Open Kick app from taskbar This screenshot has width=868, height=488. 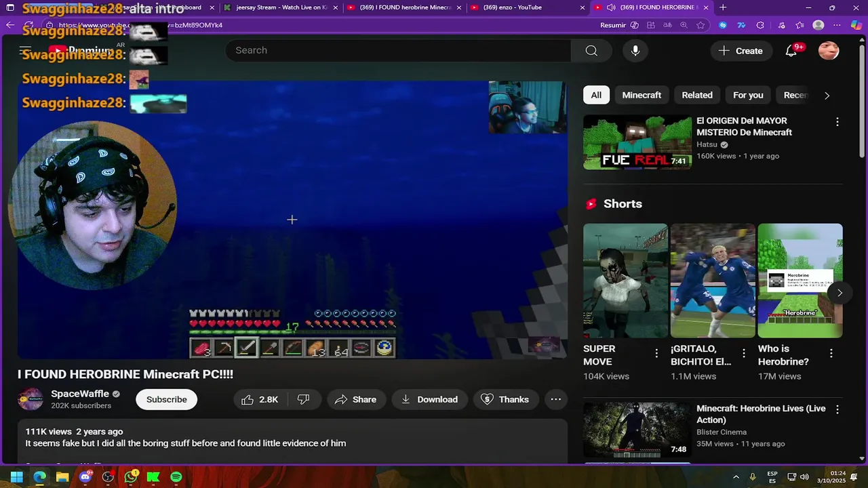pos(153,477)
